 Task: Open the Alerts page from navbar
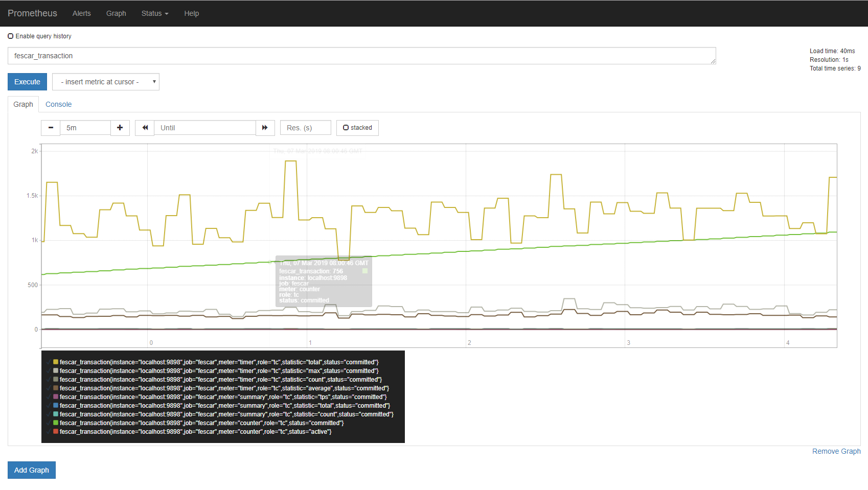[81, 13]
